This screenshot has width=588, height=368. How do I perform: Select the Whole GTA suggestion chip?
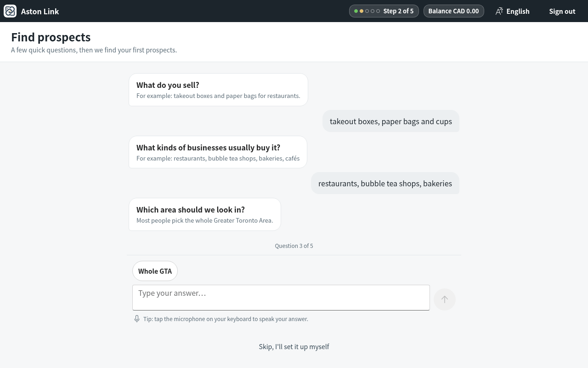point(155,271)
